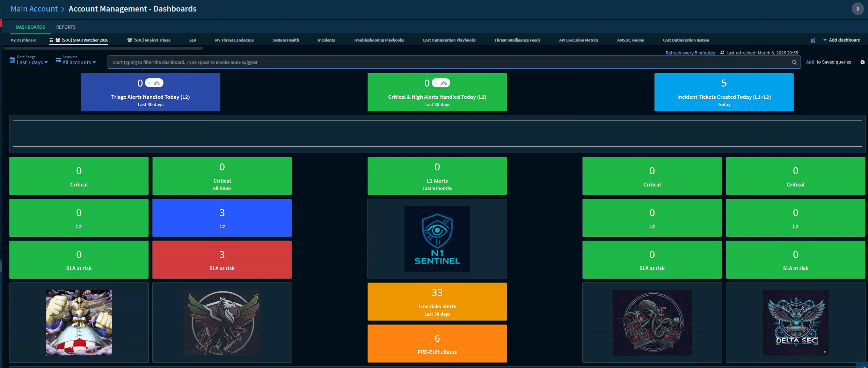868x368 pixels.
Task: Click the manual refresh arrows icon
Action: point(722,53)
